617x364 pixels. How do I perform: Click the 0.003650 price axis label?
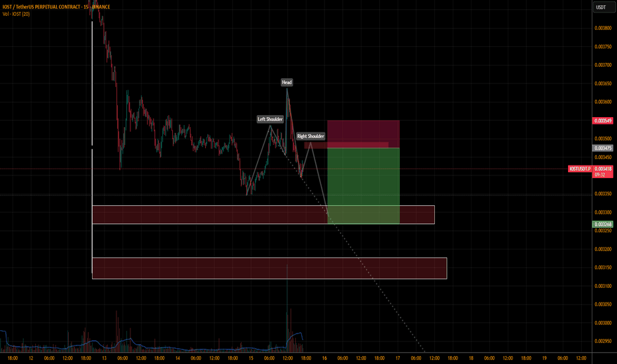(x=603, y=83)
